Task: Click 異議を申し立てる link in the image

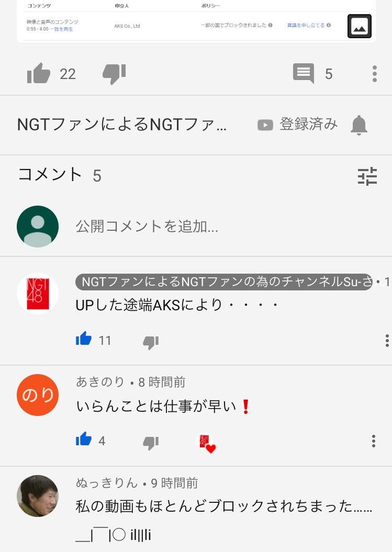Action: pos(306,25)
